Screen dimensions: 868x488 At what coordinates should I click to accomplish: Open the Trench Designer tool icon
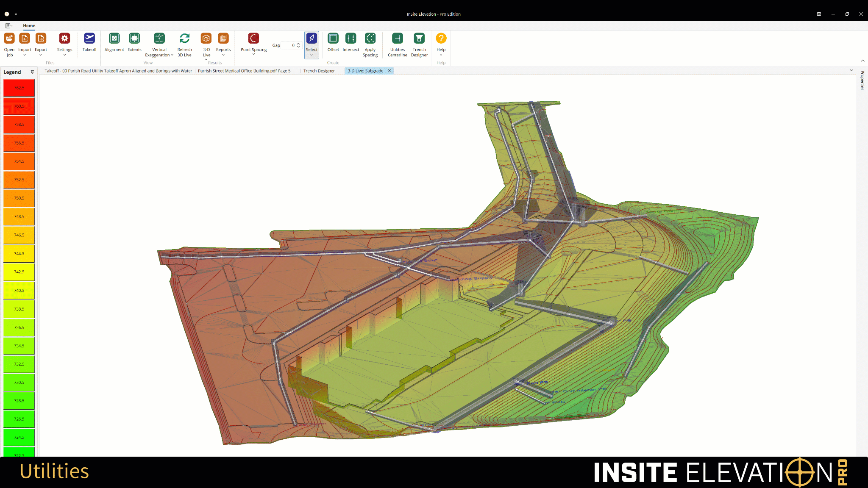(419, 39)
